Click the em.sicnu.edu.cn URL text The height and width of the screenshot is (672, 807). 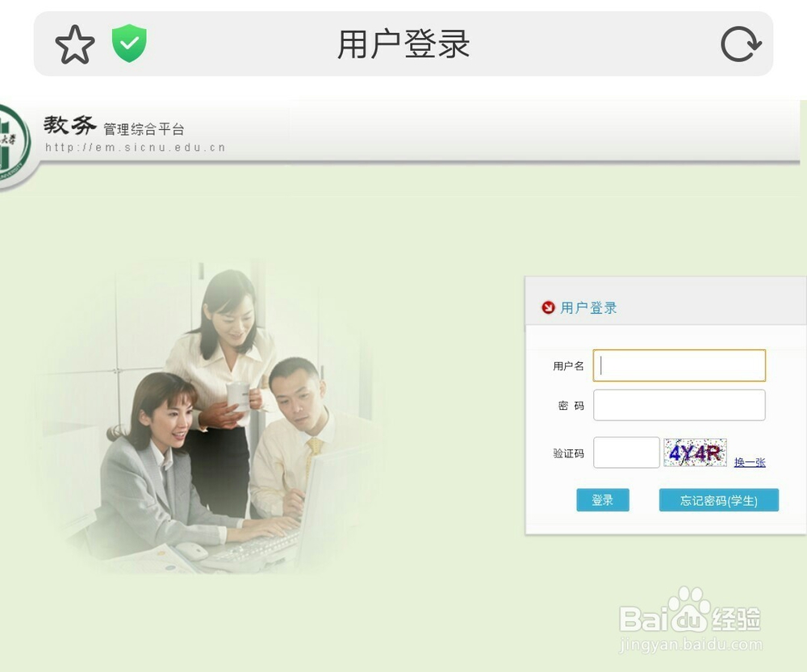(x=136, y=148)
